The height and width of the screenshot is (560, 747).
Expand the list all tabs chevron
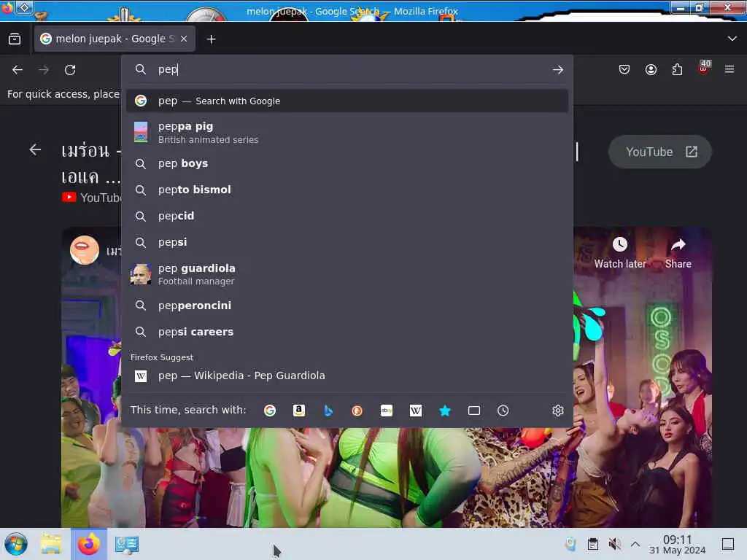732,39
